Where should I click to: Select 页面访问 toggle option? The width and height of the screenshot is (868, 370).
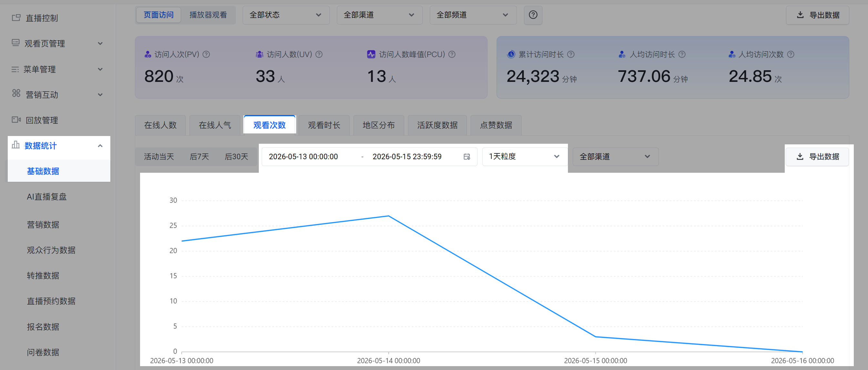point(159,15)
